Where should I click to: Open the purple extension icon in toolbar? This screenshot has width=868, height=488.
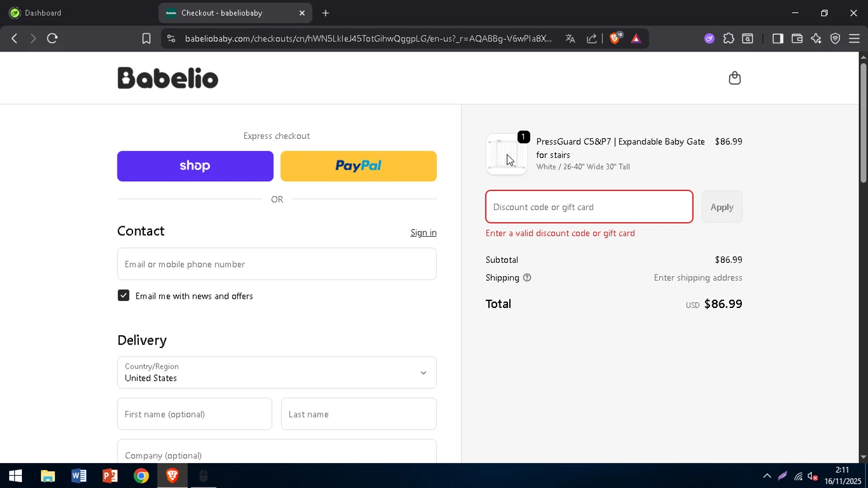(709, 39)
